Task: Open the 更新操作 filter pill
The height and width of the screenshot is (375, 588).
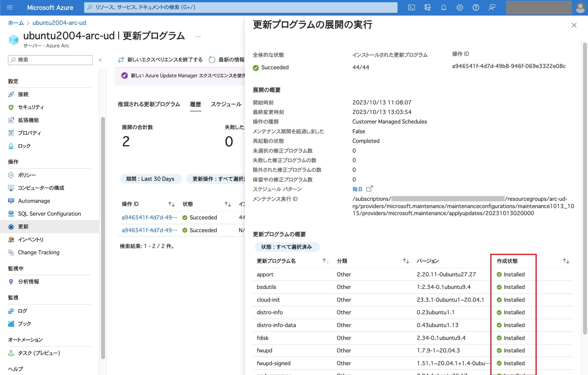Action: click(216, 179)
